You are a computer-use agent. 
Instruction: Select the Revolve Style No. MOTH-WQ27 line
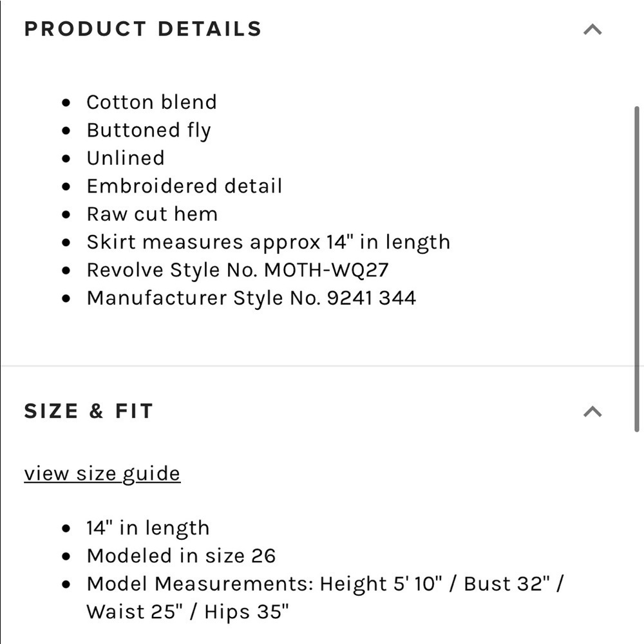click(238, 270)
